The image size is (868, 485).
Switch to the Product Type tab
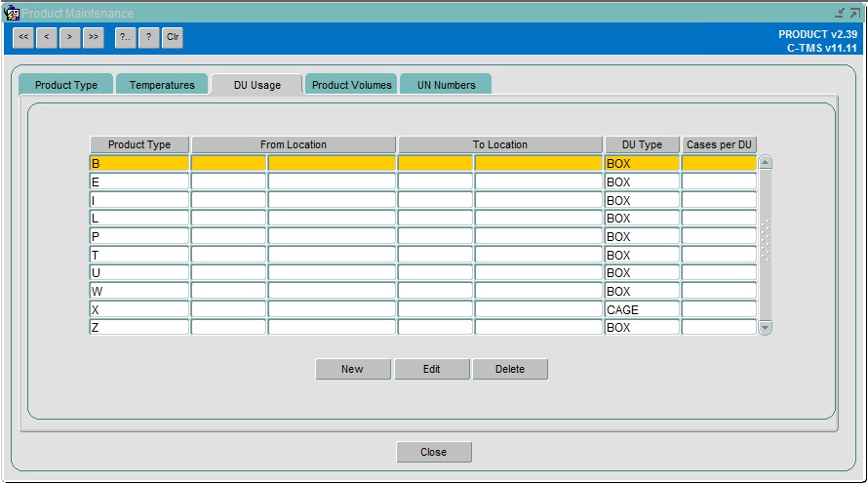pos(66,85)
